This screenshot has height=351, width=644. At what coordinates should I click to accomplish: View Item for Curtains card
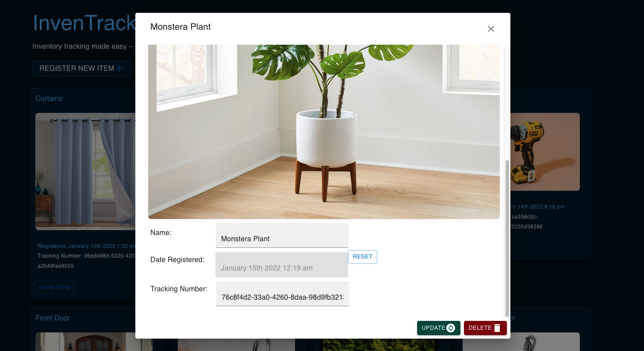pyautogui.click(x=54, y=287)
